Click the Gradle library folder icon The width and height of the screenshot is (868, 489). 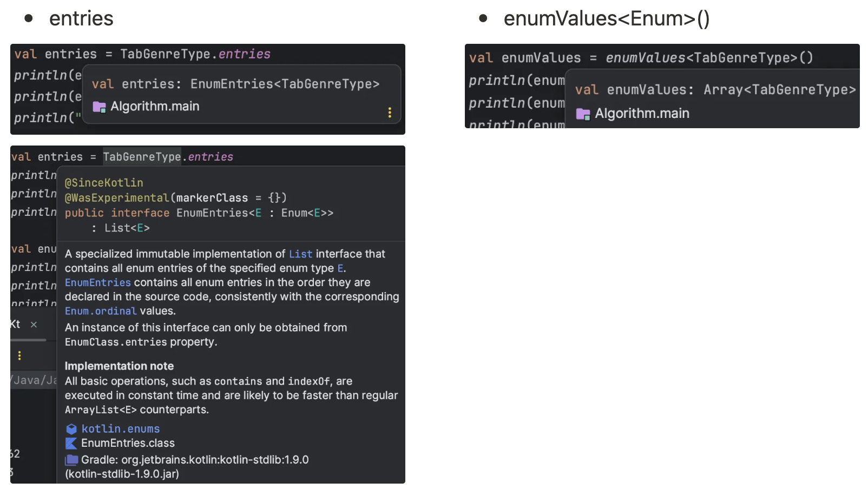pyautogui.click(x=71, y=460)
